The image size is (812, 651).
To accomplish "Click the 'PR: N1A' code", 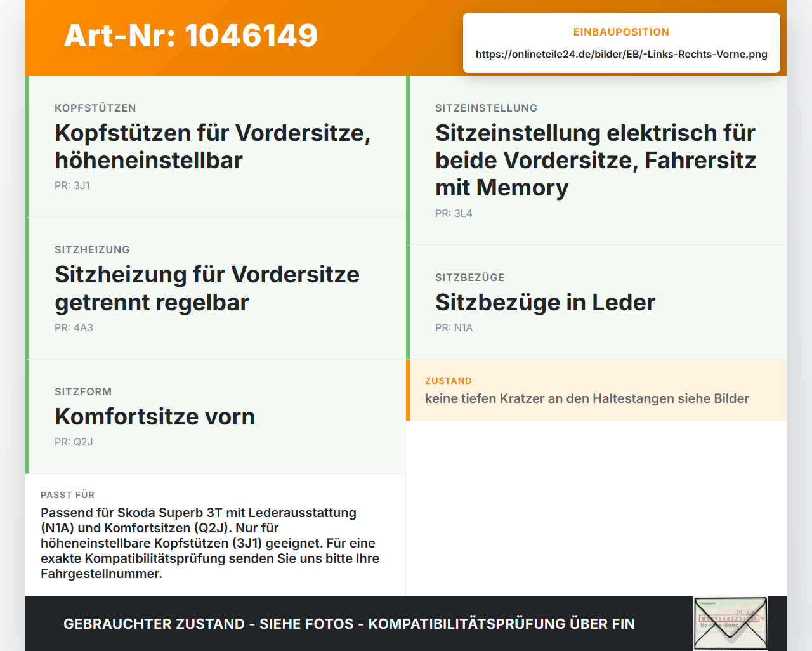I will click(x=454, y=327).
